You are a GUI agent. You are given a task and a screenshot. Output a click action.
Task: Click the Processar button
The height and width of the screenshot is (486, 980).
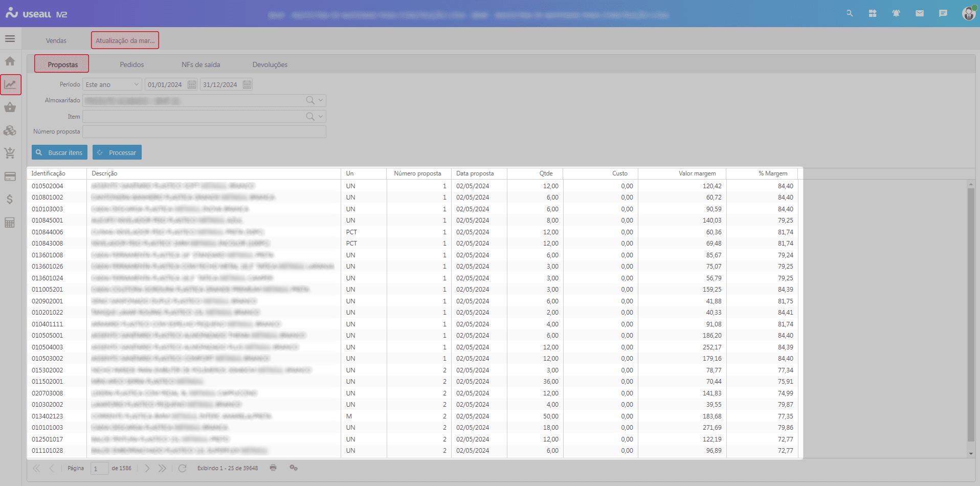click(x=117, y=152)
